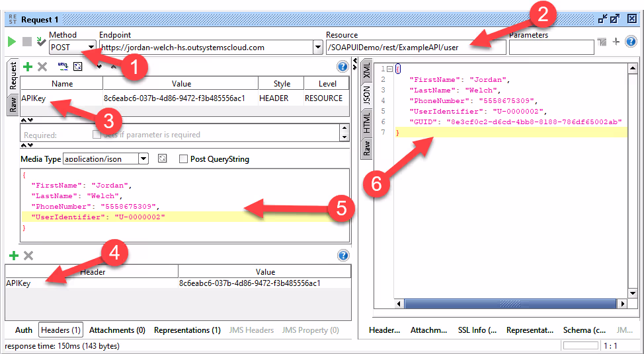Open the Schema (c... tab
The height and width of the screenshot is (354, 644).
[584, 330]
